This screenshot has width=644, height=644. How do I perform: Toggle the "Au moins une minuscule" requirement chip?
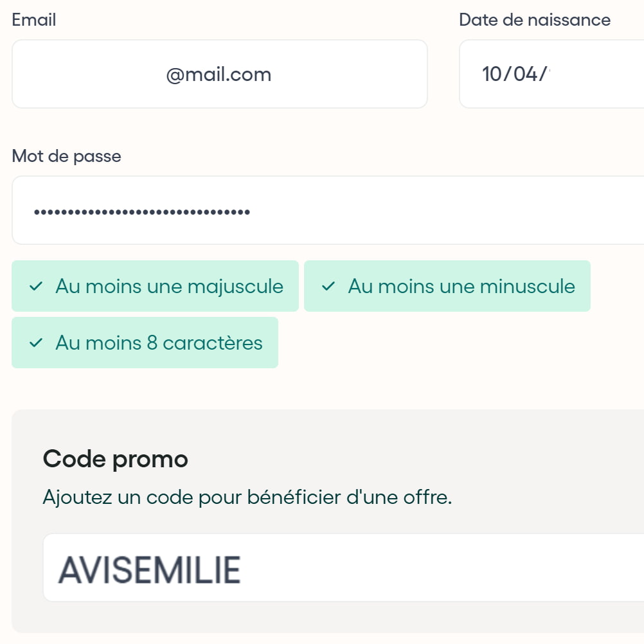click(x=447, y=287)
